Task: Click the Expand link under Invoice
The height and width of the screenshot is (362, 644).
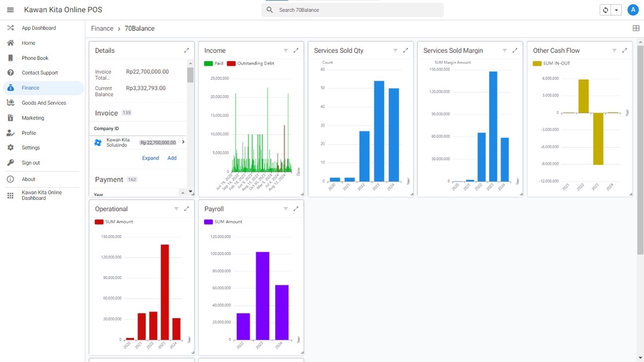Action: pyautogui.click(x=150, y=158)
